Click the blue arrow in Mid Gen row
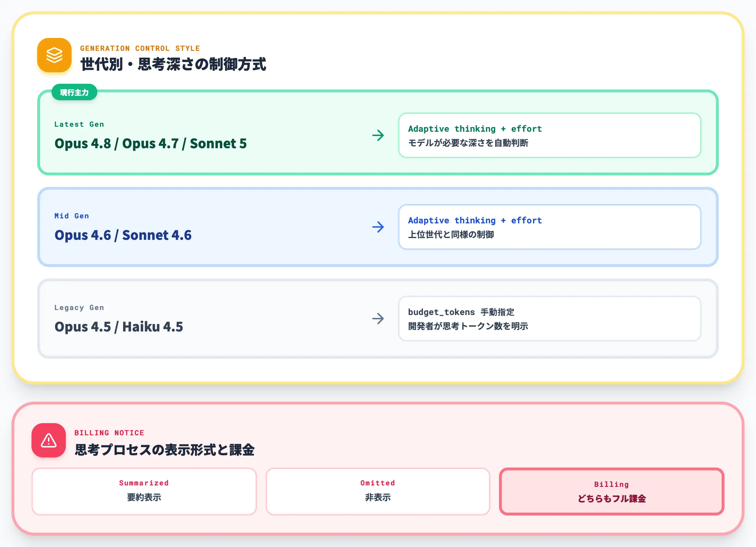This screenshot has width=756, height=547. pyautogui.click(x=378, y=227)
